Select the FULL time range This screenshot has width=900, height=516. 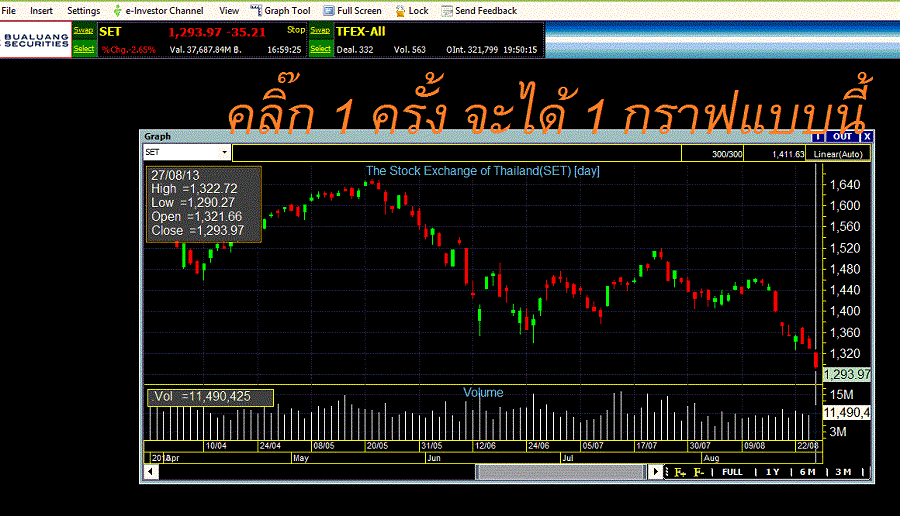[732, 472]
